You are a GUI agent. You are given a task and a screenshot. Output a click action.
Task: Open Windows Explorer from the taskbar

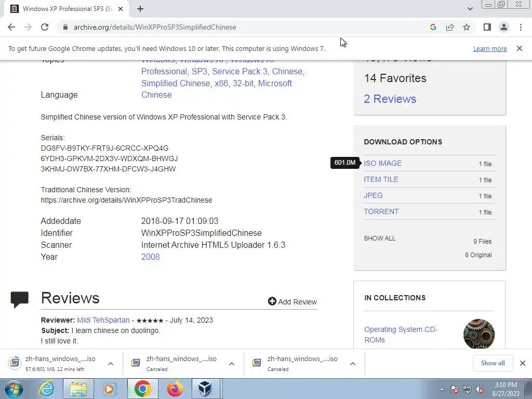[78, 389]
